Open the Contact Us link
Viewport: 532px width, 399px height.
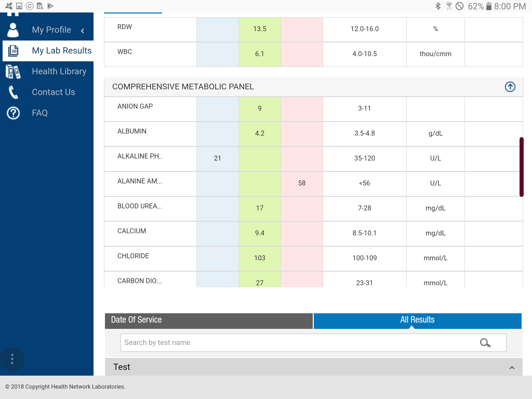tap(53, 92)
